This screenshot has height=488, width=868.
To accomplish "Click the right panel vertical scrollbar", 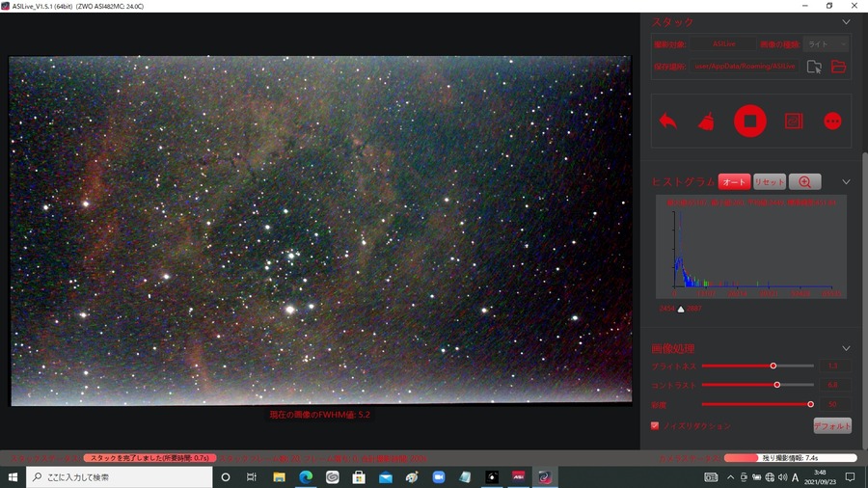I will pyautogui.click(x=865, y=299).
